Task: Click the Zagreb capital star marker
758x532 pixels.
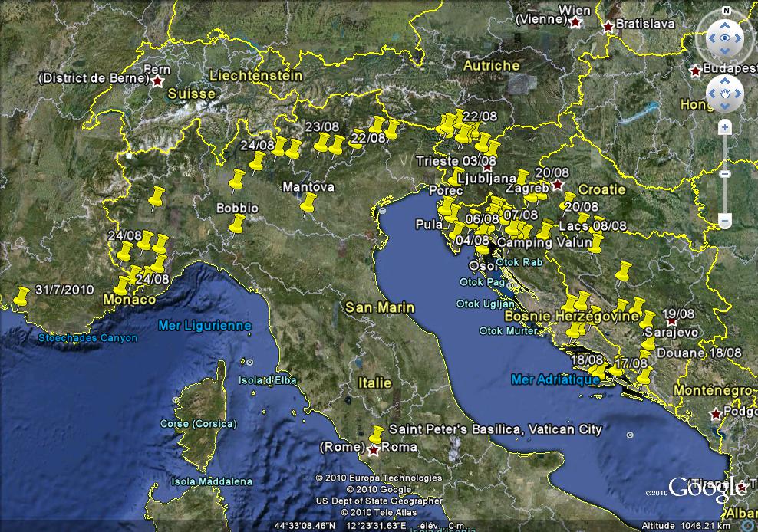Action: [558, 185]
